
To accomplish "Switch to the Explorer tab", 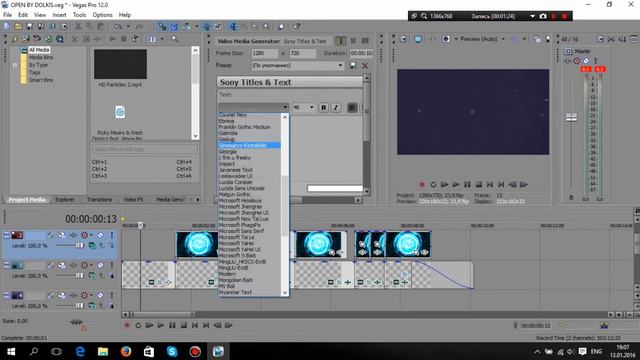I will [65, 200].
